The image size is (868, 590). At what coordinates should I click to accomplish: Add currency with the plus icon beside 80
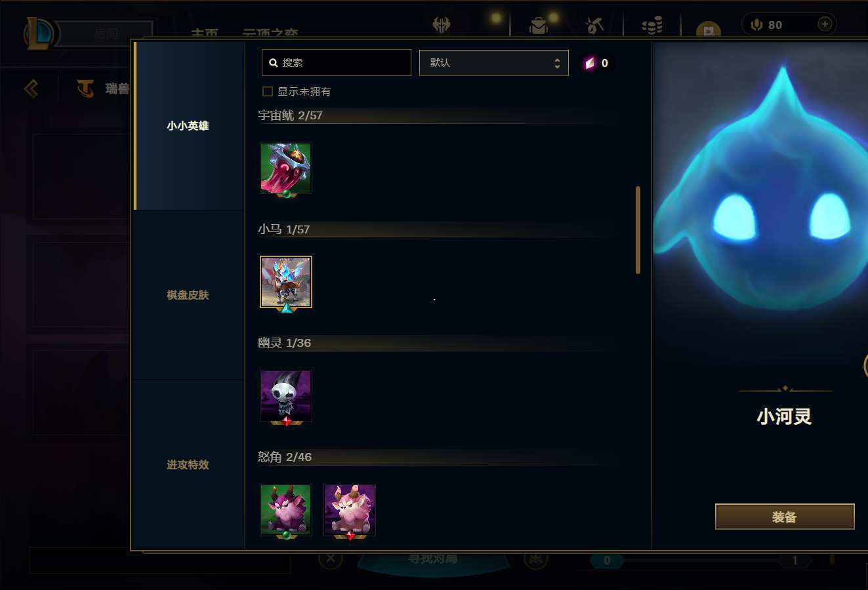[825, 24]
